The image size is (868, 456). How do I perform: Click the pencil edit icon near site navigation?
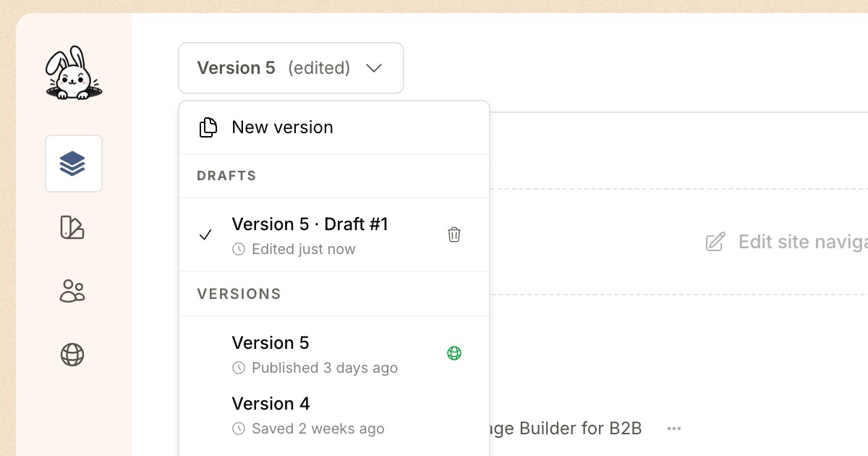(715, 242)
